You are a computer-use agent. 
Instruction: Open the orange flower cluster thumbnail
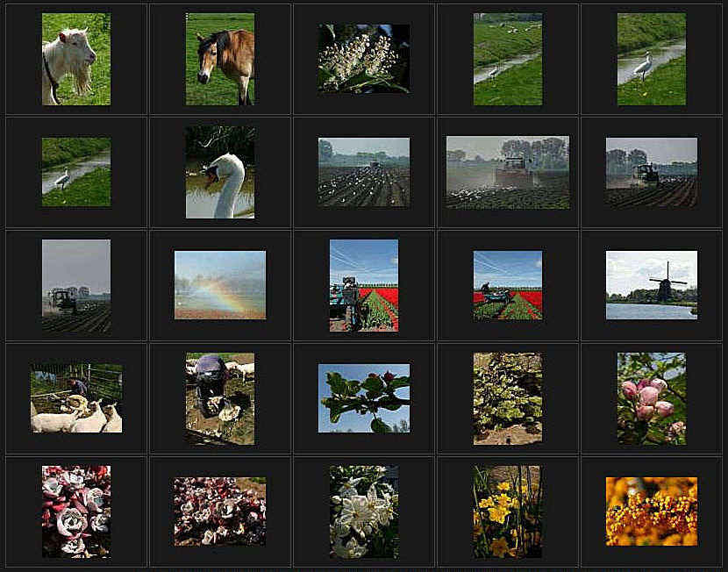pos(651,511)
